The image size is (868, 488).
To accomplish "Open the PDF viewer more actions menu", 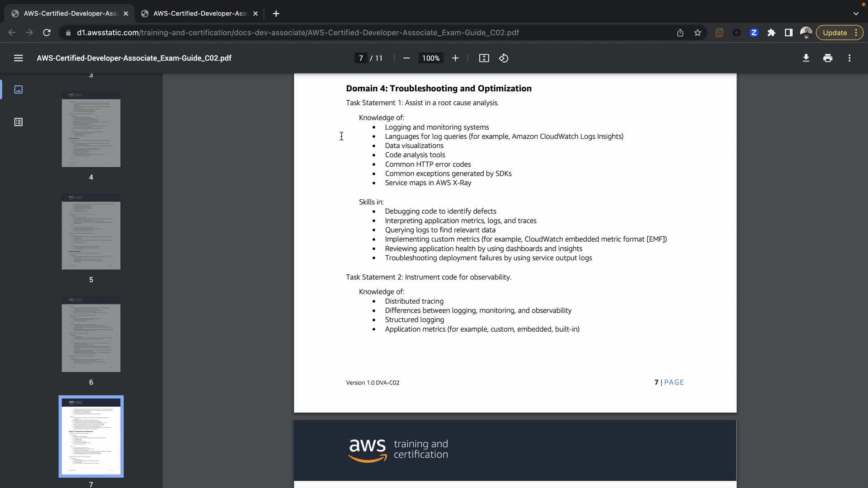I will [849, 58].
